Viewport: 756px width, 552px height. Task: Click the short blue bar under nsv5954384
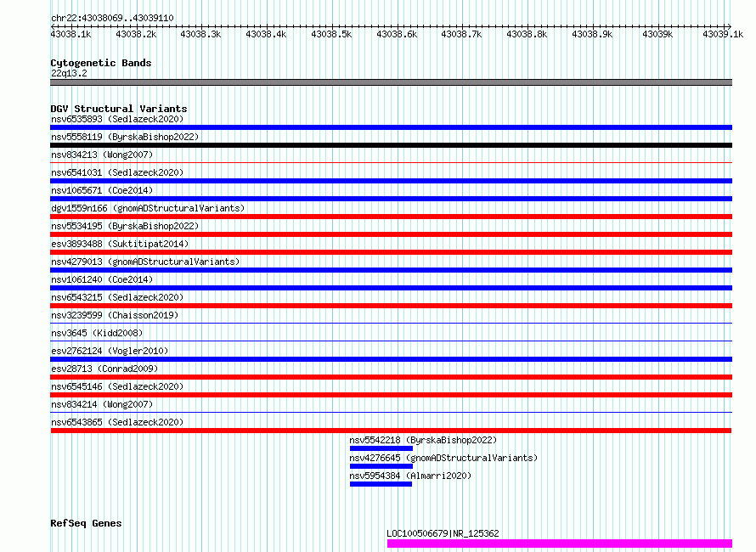(x=381, y=484)
